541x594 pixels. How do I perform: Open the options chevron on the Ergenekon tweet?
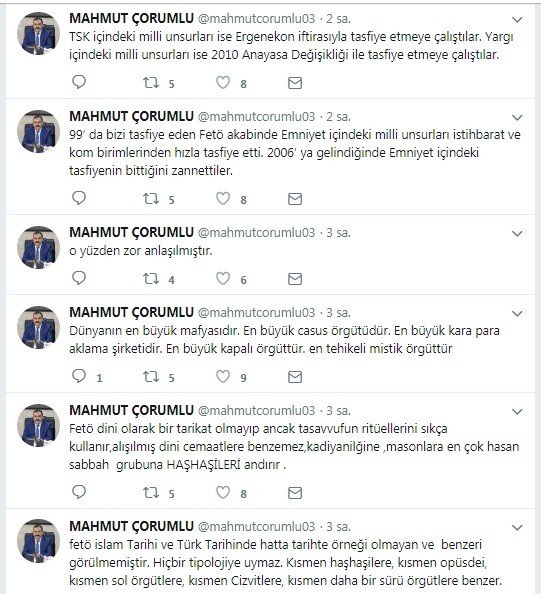tap(517, 19)
